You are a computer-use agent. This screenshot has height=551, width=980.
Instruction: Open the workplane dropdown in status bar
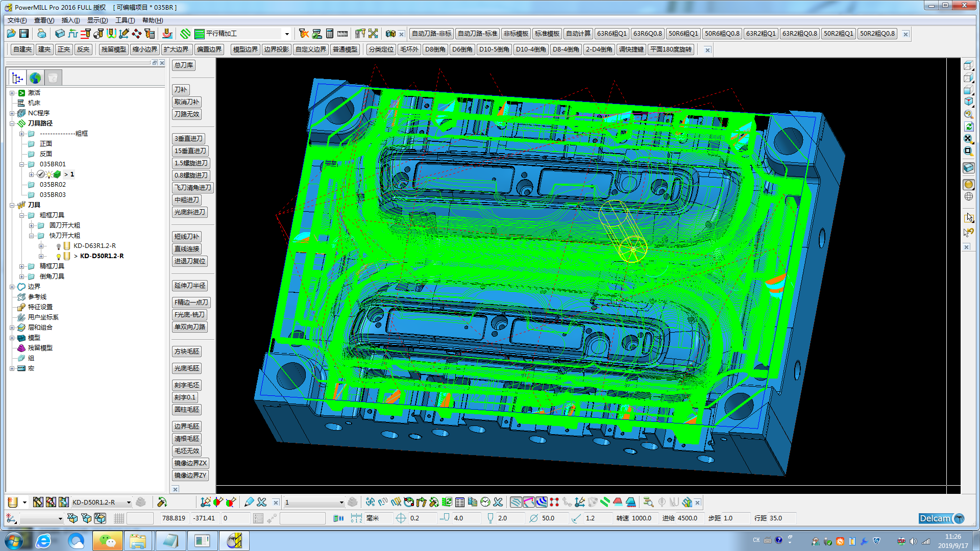60,519
